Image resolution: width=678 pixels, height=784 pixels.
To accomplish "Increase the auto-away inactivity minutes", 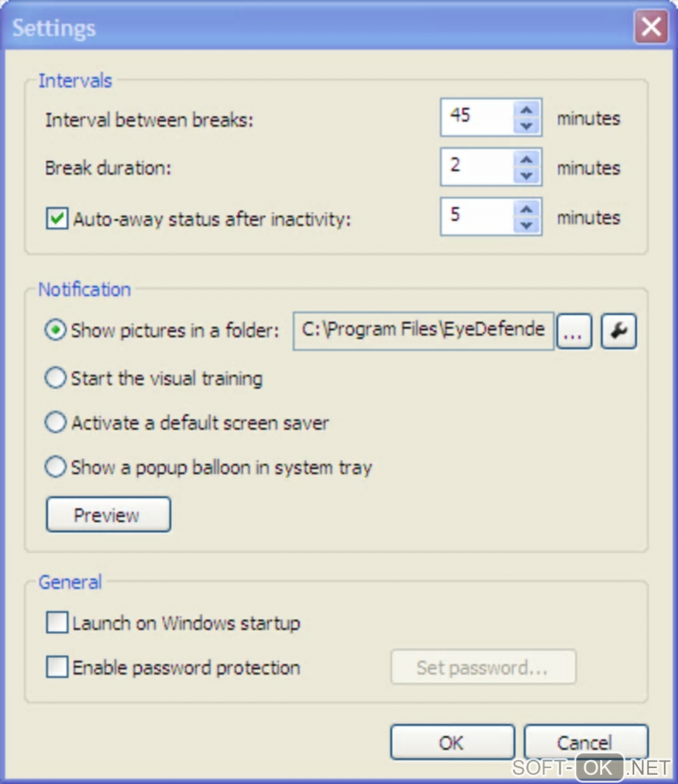I will tap(526, 210).
